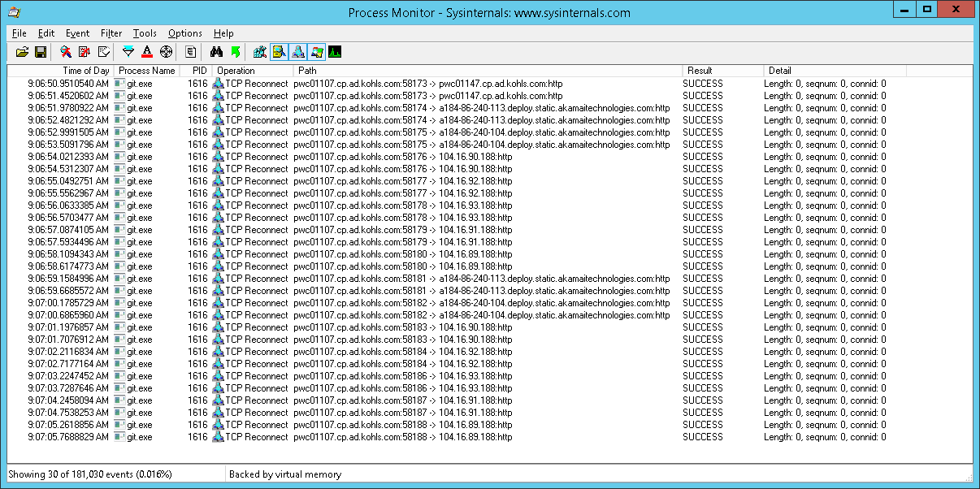980x489 pixels.
Task: Click PID 1616 in the 9:06:58.6174773 AM row
Action: pyautogui.click(x=197, y=266)
